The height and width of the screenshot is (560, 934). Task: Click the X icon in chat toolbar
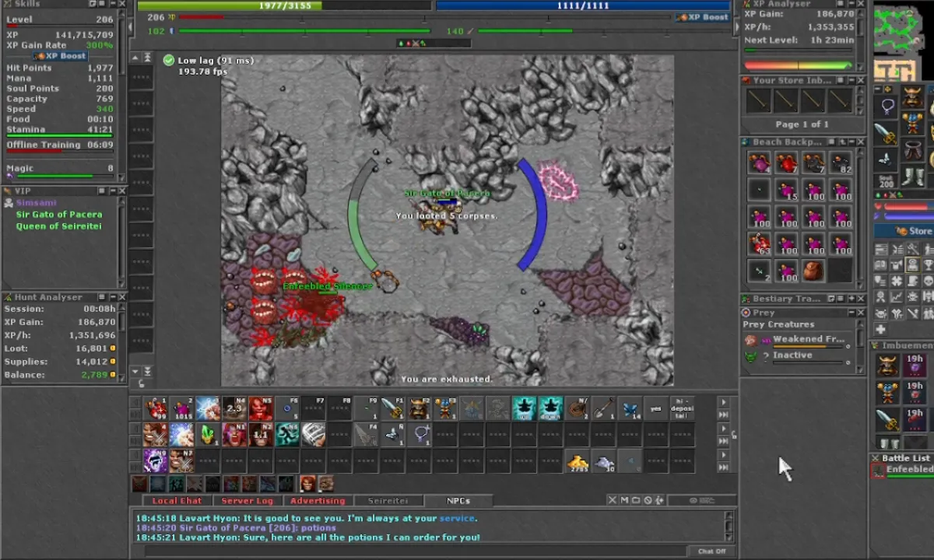(x=613, y=500)
